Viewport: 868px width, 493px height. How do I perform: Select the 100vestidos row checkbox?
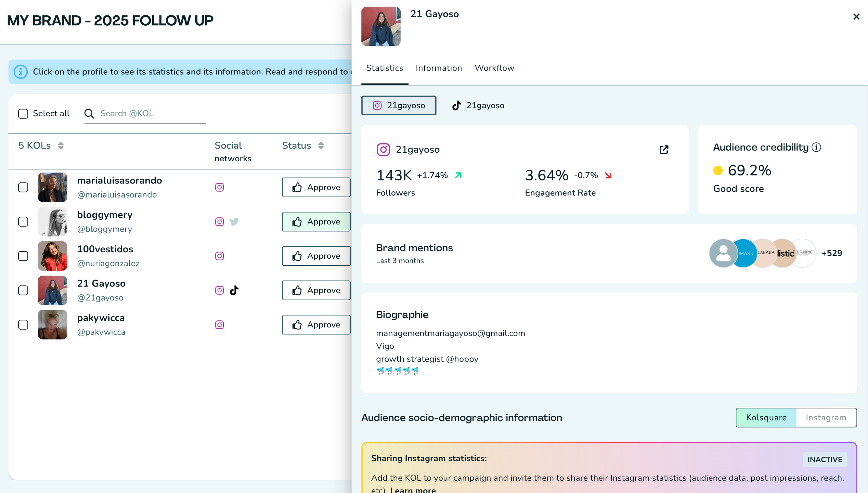coord(23,256)
